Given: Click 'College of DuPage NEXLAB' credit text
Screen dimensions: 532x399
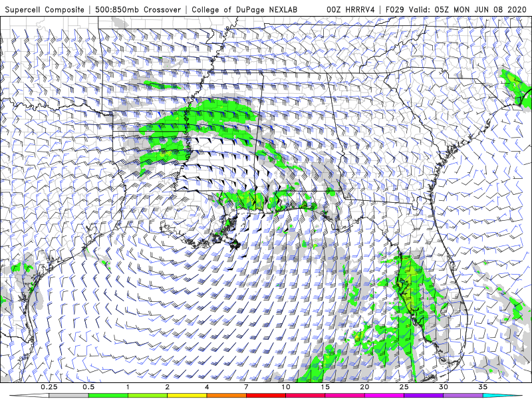Looking at the screenshot, I should point(244,9).
